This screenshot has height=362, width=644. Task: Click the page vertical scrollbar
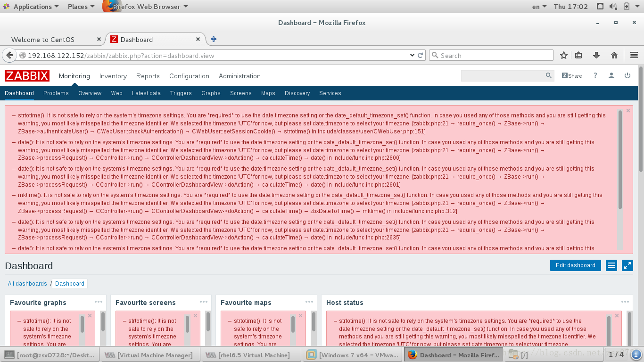[641, 120]
